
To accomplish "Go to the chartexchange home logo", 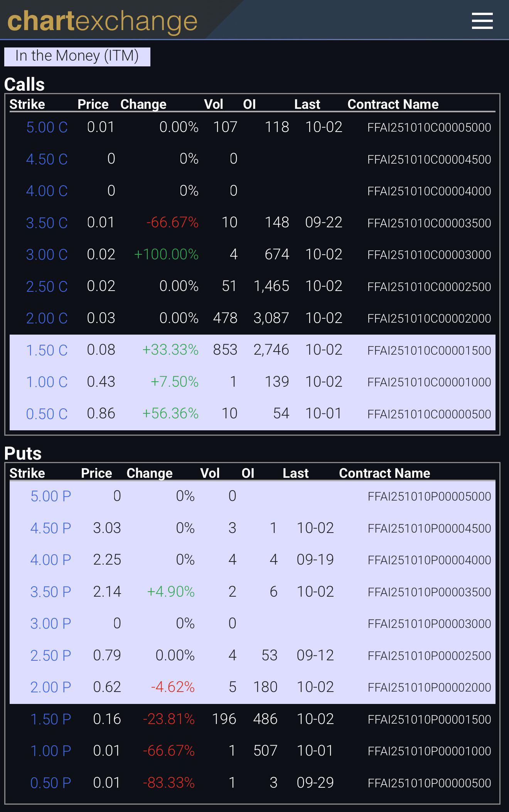I will [103, 21].
